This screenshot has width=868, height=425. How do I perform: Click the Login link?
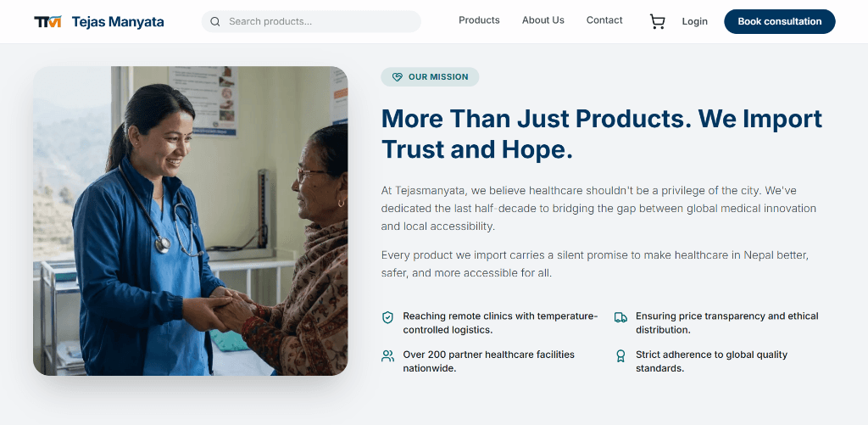pos(694,21)
